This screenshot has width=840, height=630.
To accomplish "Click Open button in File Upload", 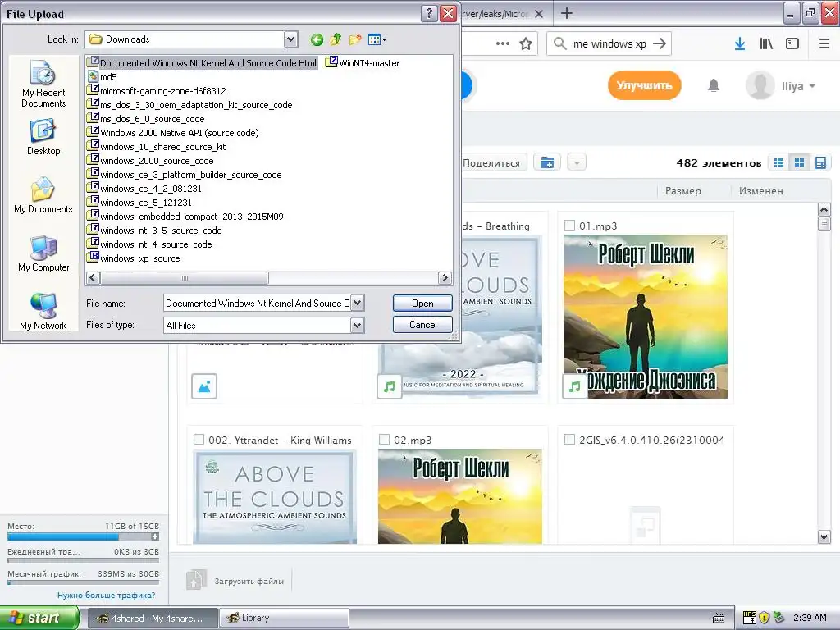I will tap(422, 304).
